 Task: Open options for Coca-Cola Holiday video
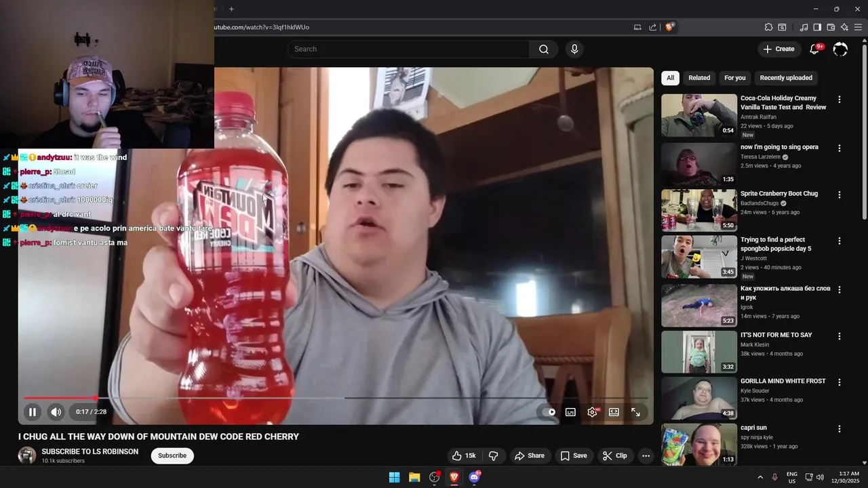(840, 100)
